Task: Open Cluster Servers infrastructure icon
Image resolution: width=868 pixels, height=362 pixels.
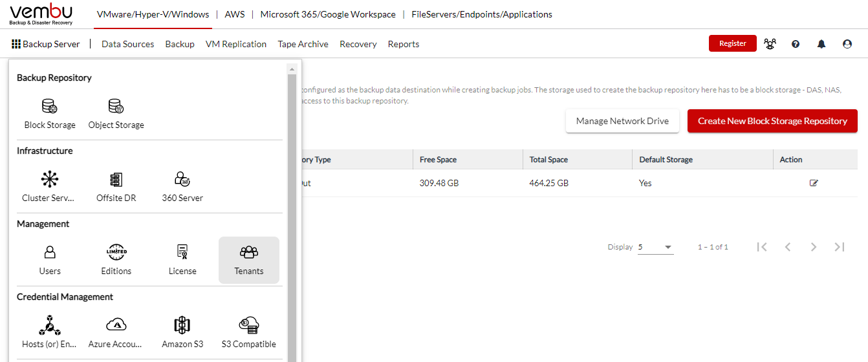Action: coord(50,179)
